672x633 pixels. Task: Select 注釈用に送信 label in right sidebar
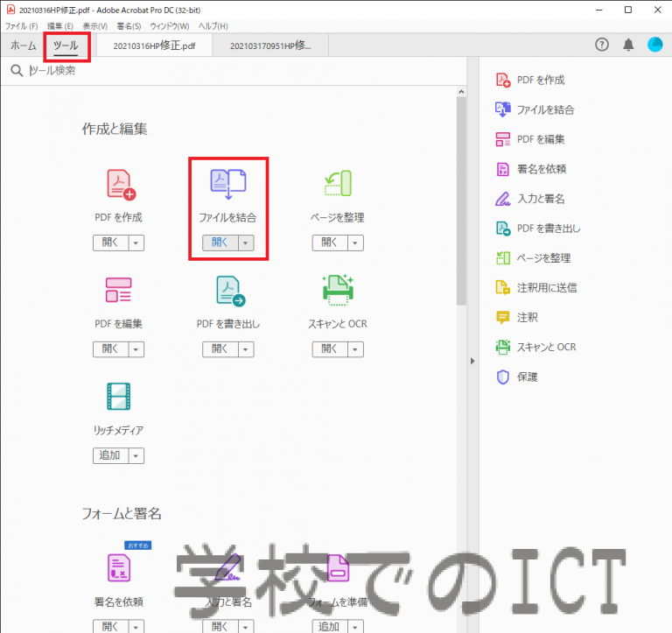point(547,288)
